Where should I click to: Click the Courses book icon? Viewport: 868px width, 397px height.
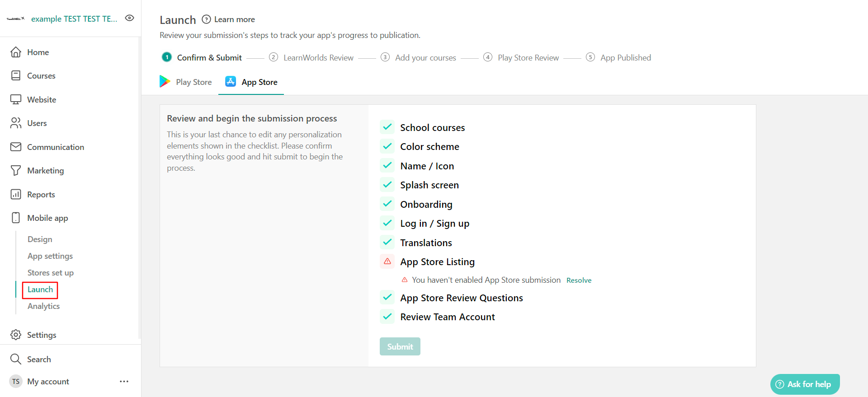(16, 75)
